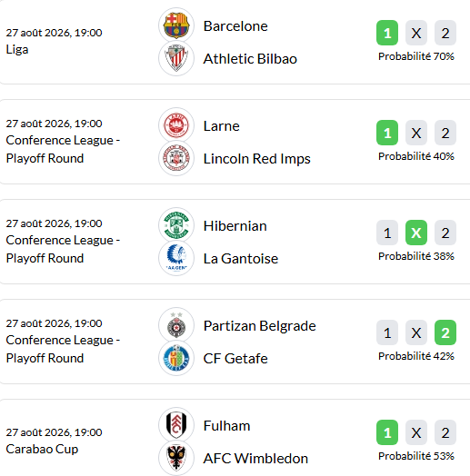Select the Lincoln Red Imps crest
470x476 pixels.
(x=176, y=158)
